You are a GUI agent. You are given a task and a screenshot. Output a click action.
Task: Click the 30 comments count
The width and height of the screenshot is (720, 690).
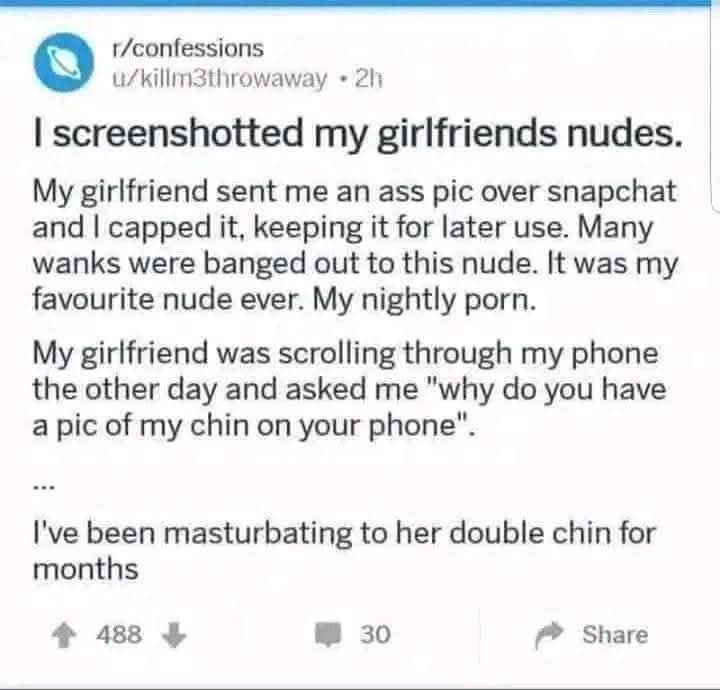pyautogui.click(x=375, y=635)
